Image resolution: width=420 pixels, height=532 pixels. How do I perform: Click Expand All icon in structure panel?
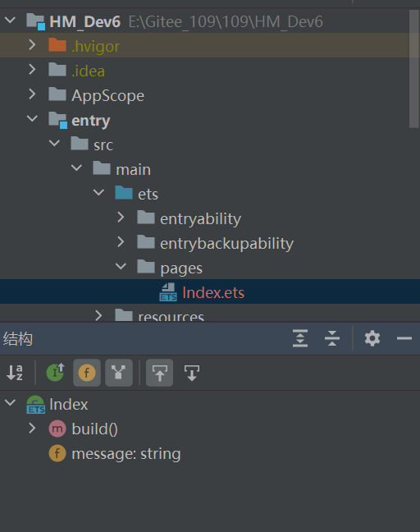click(300, 338)
